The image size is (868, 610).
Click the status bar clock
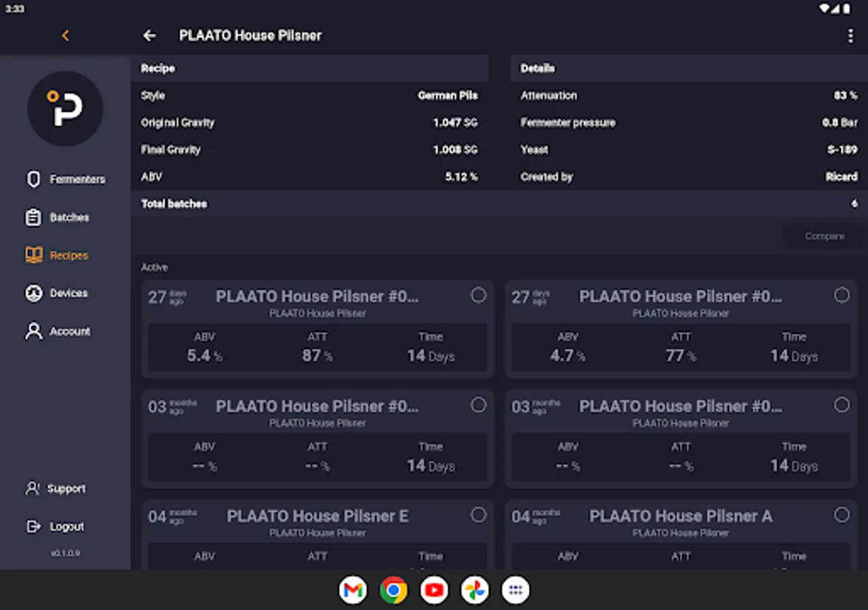[15, 8]
